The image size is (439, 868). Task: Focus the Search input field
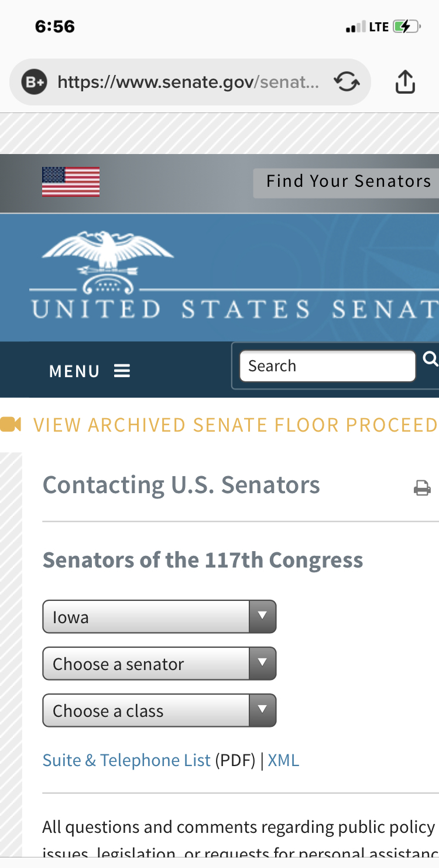327,366
